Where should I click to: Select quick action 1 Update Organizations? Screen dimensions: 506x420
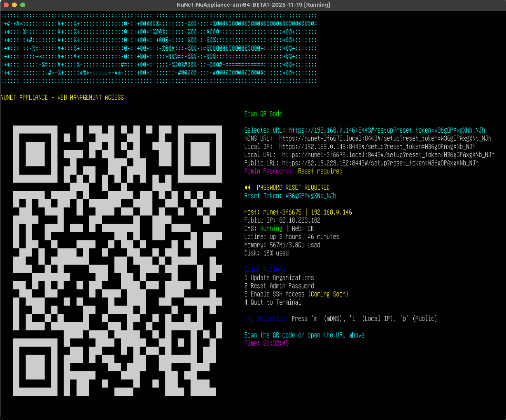(279, 278)
